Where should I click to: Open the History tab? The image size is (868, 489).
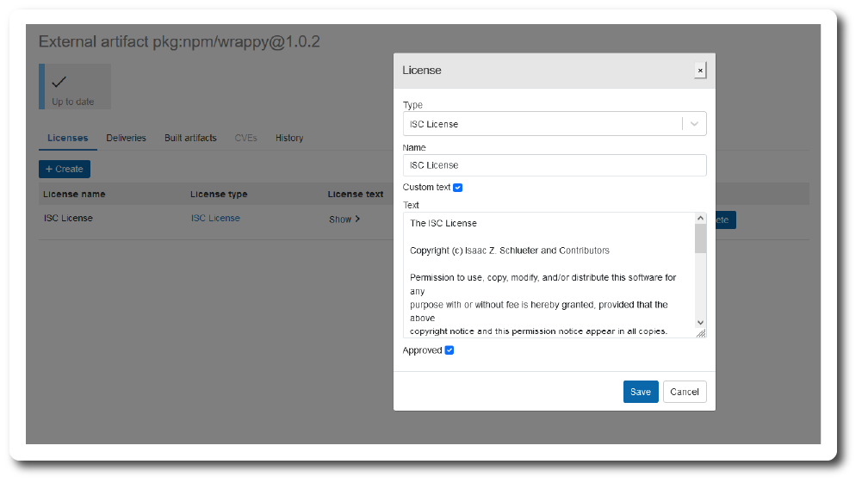[x=289, y=138]
